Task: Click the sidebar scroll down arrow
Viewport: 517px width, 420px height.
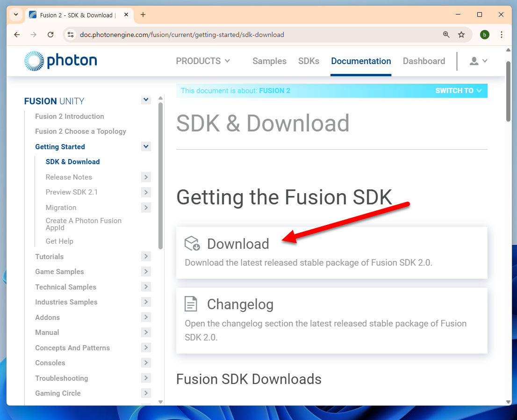Action: [x=161, y=402]
